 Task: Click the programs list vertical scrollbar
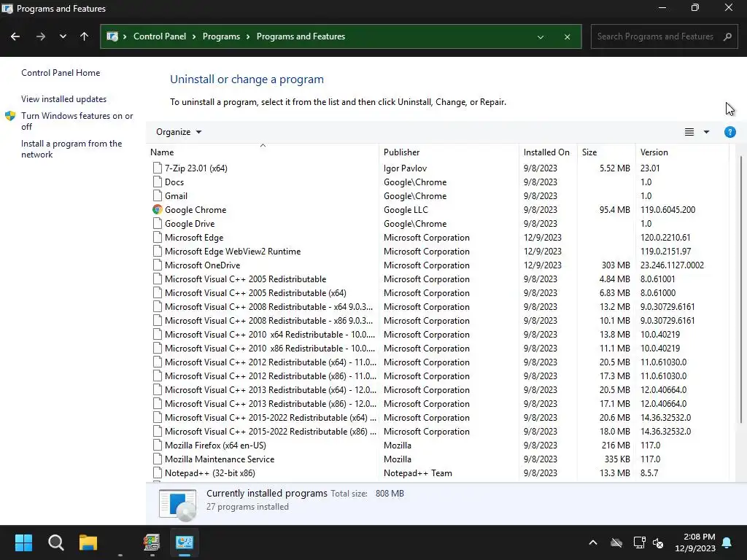tap(741, 289)
